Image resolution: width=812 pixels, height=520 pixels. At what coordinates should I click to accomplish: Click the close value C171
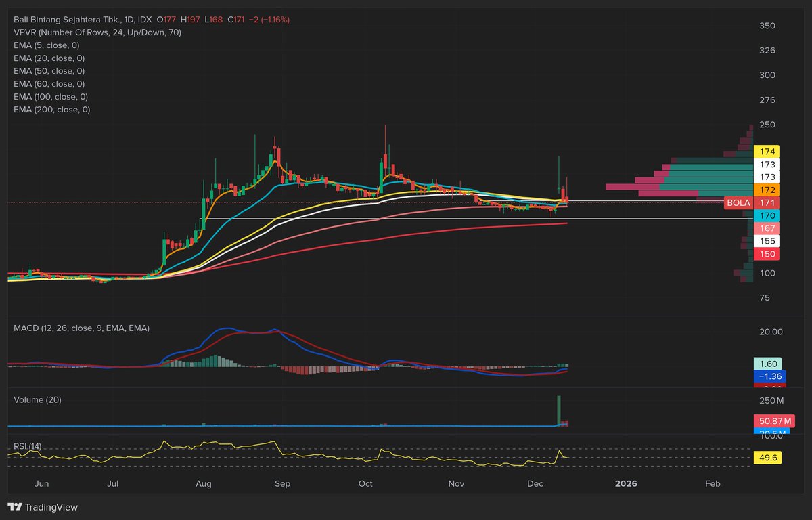pyautogui.click(x=237, y=20)
